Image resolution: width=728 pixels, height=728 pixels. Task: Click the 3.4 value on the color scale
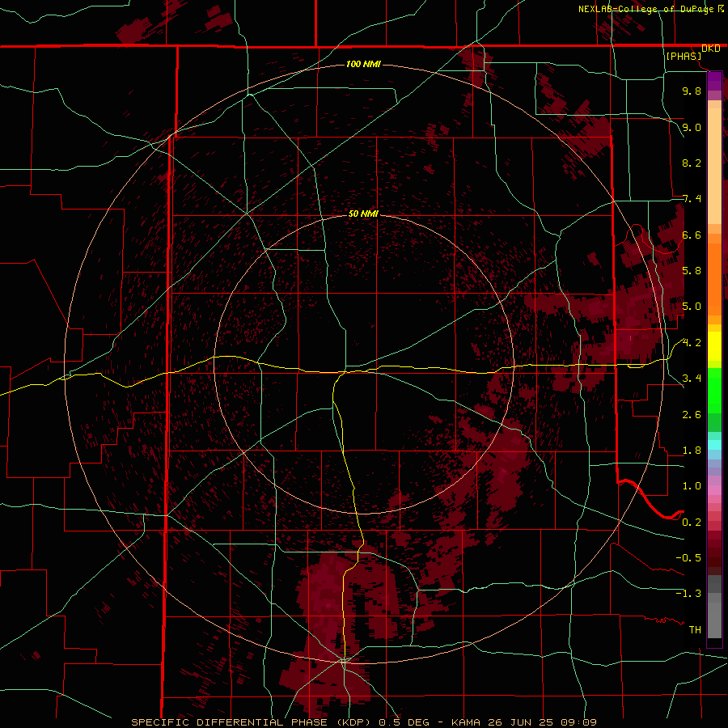[x=692, y=379]
